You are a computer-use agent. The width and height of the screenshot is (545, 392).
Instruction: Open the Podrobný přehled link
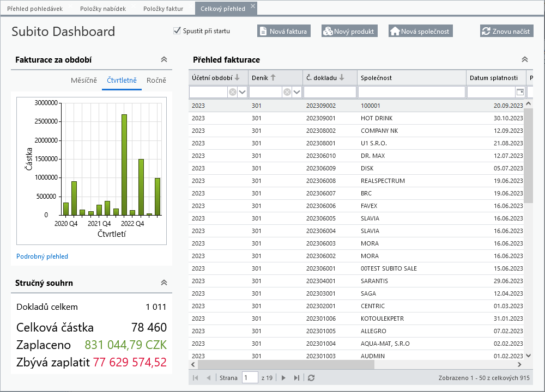[42, 256]
